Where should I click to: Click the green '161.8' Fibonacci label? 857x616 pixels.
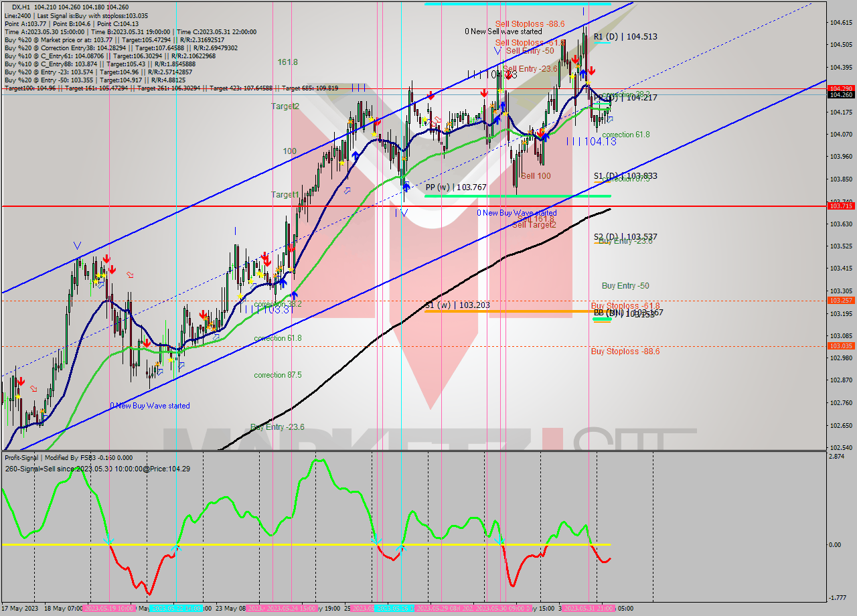(288, 62)
